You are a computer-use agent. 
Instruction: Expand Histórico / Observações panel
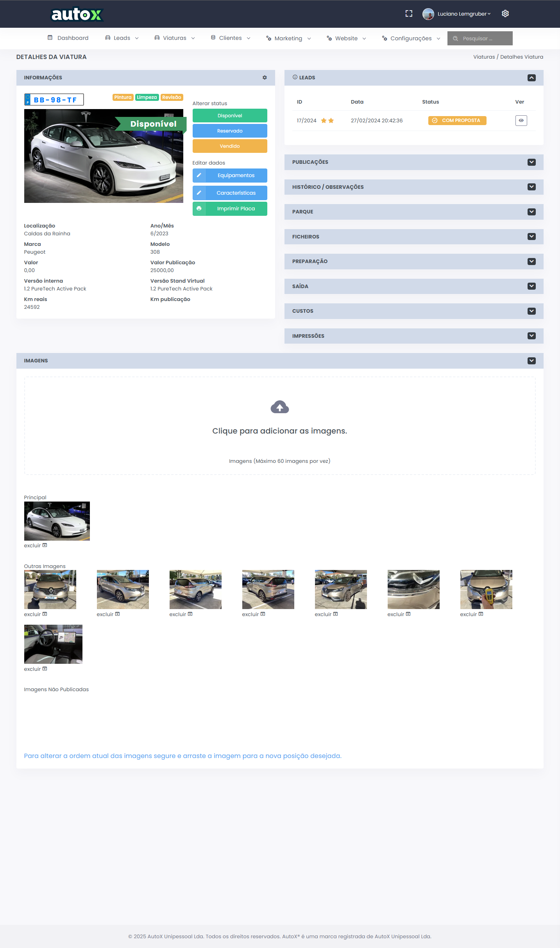click(x=531, y=187)
